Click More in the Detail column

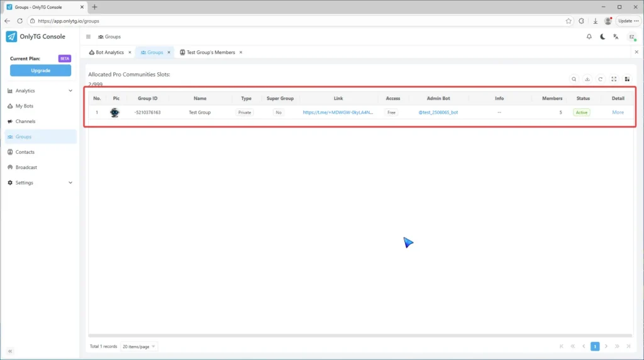[x=618, y=112]
